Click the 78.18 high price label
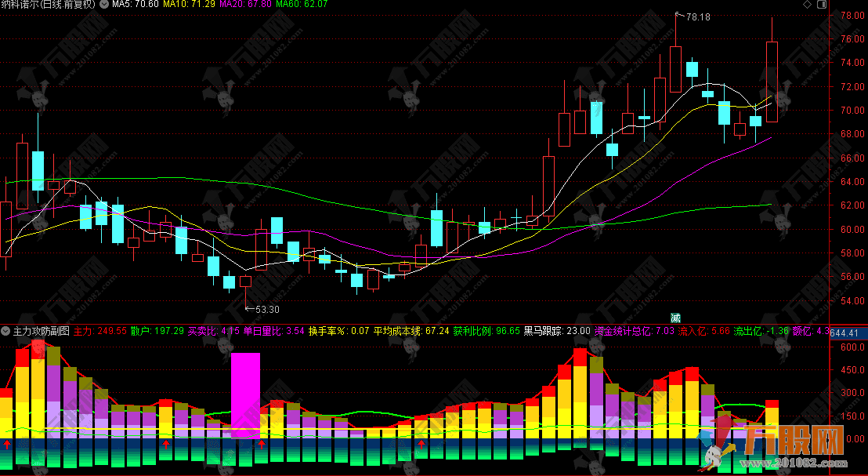The height and width of the screenshot is (476, 868). point(698,17)
